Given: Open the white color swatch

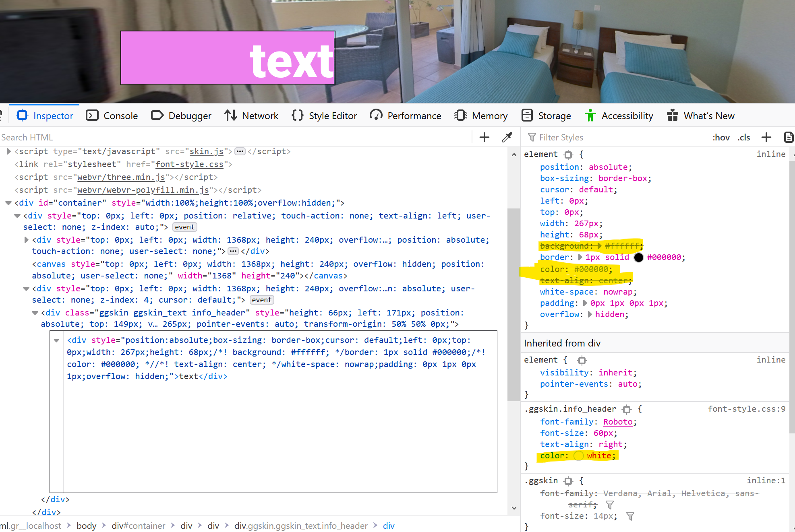Looking at the screenshot, I should point(578,456).
